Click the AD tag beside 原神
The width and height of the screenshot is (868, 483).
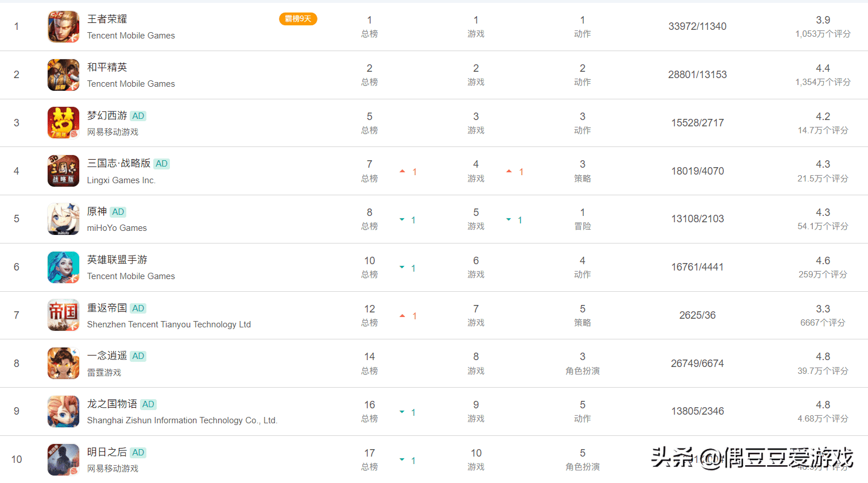click(118, 212)
